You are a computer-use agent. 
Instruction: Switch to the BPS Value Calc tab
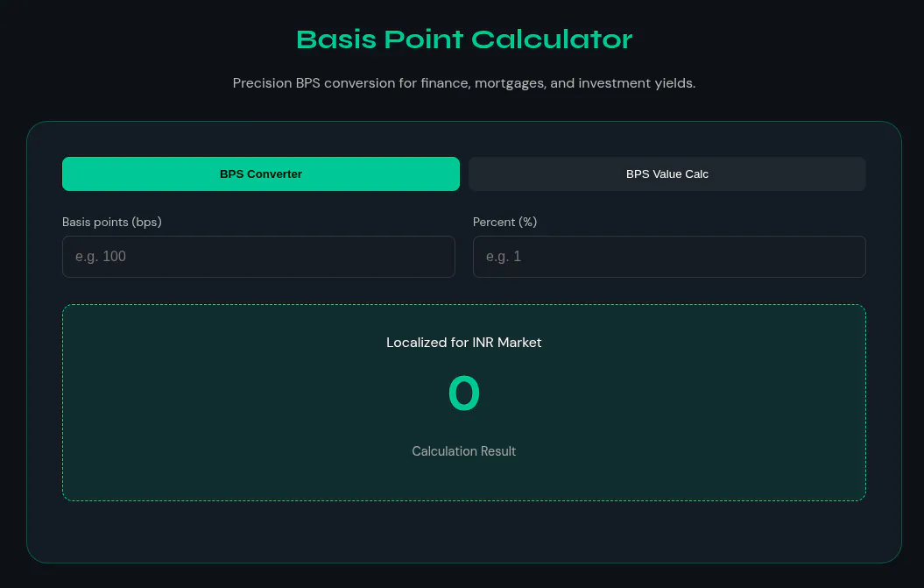point(667,174)
